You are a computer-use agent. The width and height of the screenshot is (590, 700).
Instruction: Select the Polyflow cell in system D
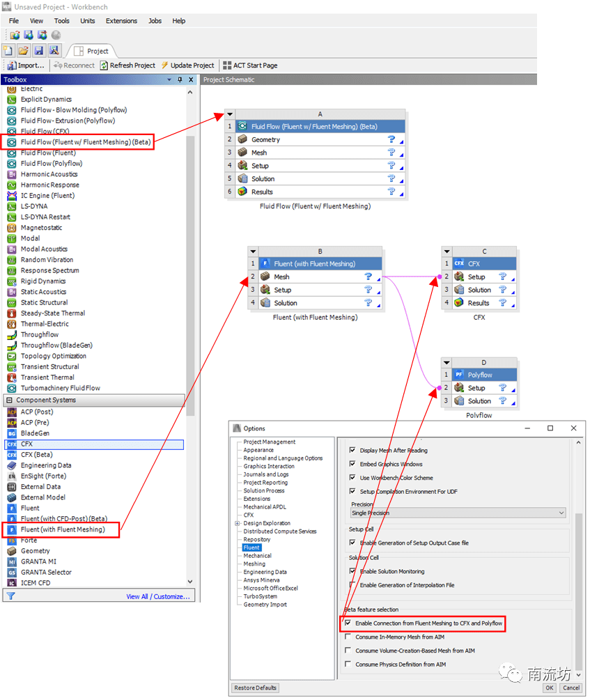pos(481,374)
